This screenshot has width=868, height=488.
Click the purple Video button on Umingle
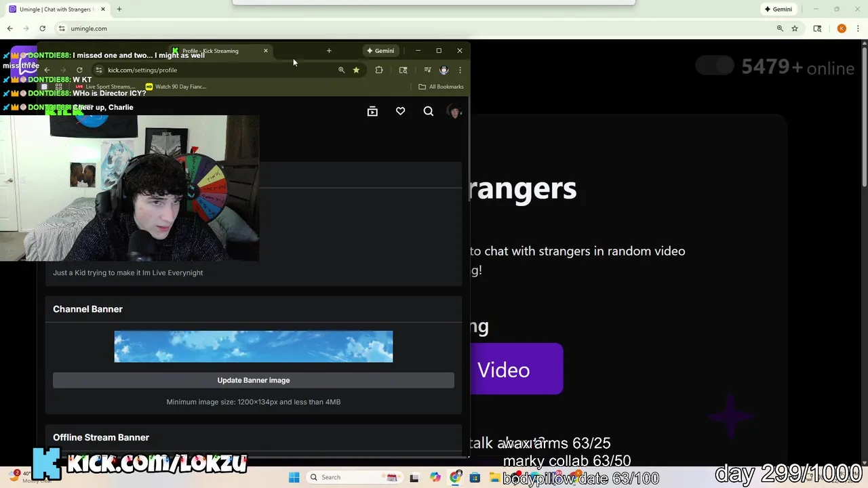[x=516, y=369]
